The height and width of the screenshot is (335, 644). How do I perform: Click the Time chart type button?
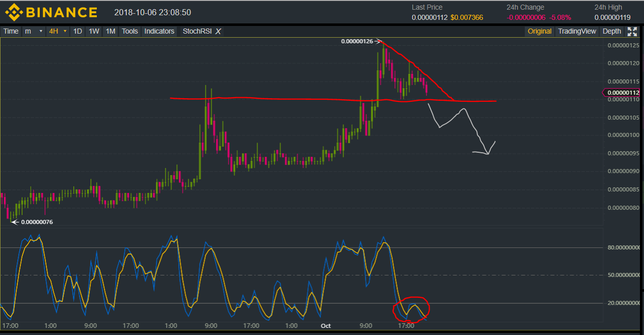[11, 32]
